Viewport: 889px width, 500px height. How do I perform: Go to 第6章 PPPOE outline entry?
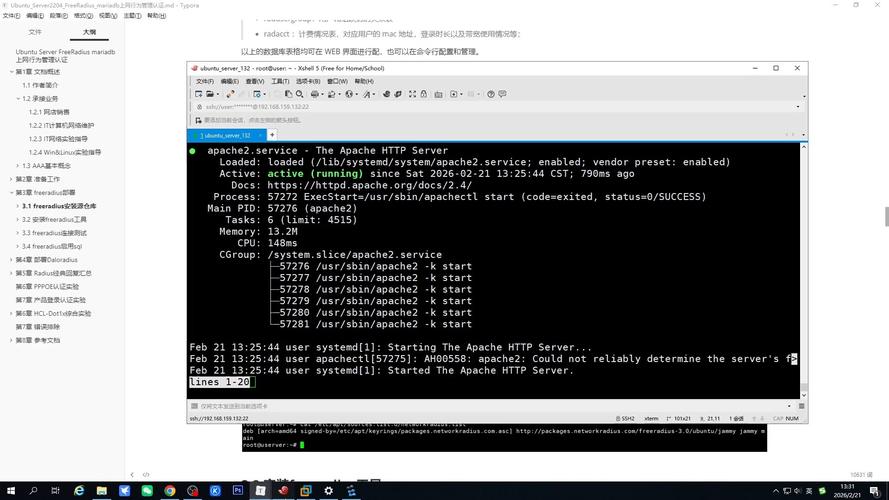coord(47,286)
